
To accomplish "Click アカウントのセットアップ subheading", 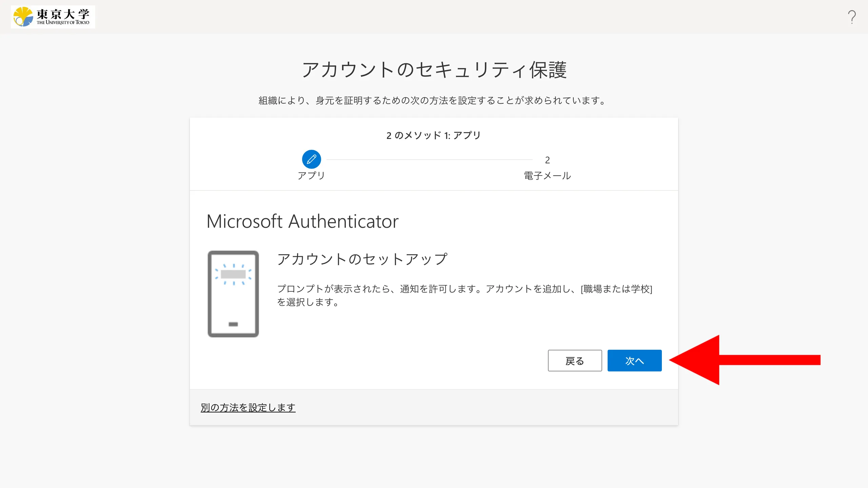I will 362,259.
